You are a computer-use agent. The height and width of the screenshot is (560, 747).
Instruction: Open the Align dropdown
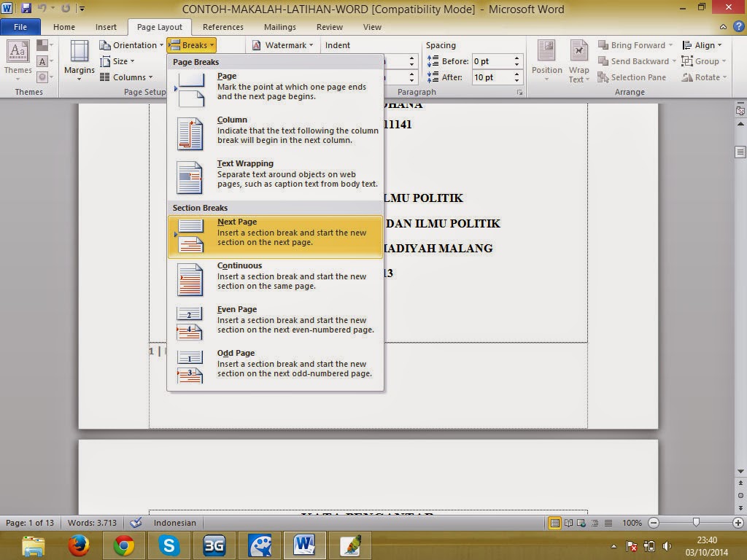tap(702, 45)
